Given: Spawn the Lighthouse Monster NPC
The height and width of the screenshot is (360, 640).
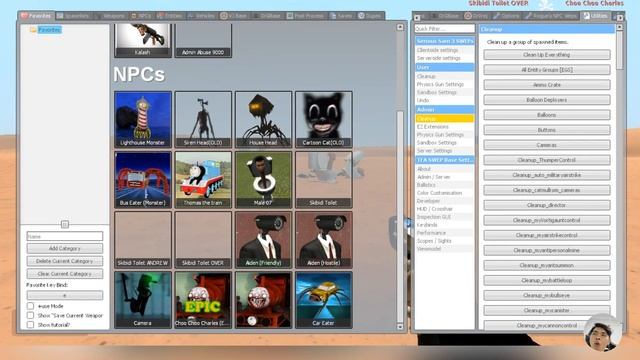Looking at the screenshot, I should tap(143, 119).
